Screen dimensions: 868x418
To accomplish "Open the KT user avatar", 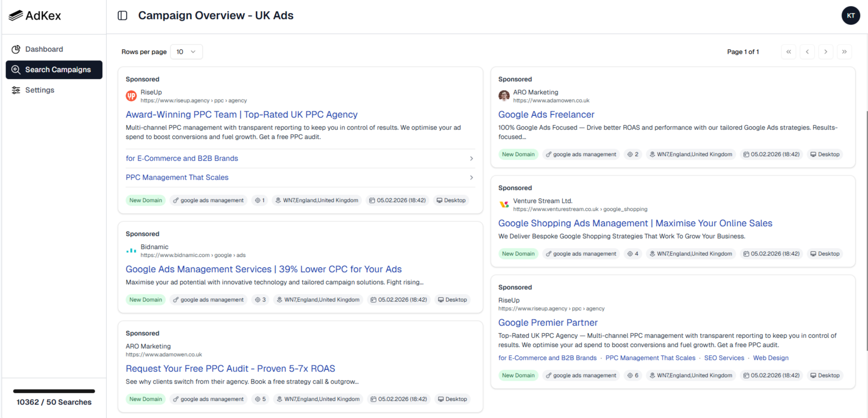I will (850, 15).
